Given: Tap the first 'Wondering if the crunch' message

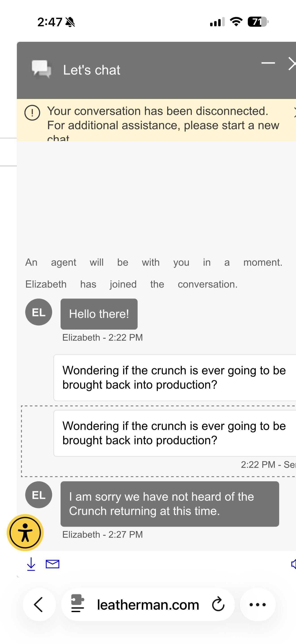Looking at the screenshot, I should (174, 377).
